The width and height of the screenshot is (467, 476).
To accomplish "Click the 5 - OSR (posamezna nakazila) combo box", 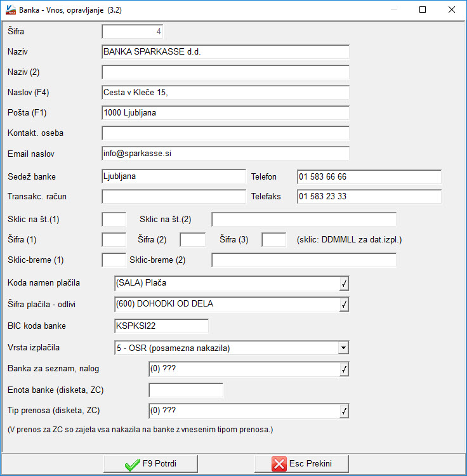I will click(x=232, y=348).
